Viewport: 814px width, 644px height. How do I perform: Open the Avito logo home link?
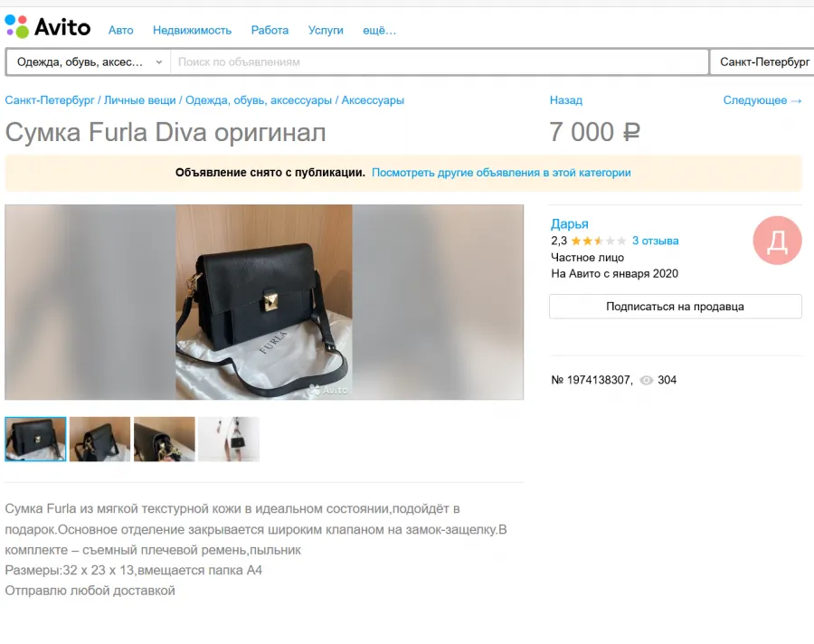[x=48, y=27]
